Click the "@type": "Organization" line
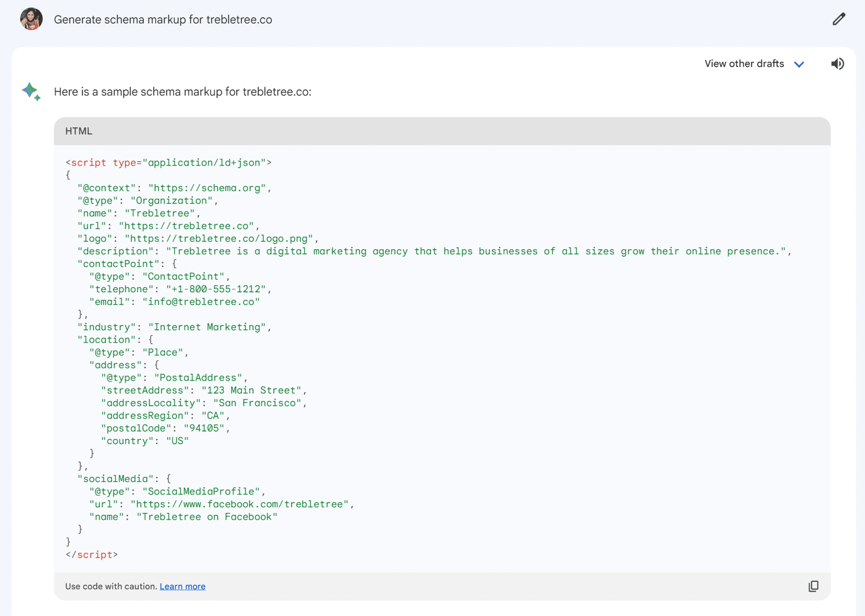Viewport: 865px width, 616px height. pos(148,201)
